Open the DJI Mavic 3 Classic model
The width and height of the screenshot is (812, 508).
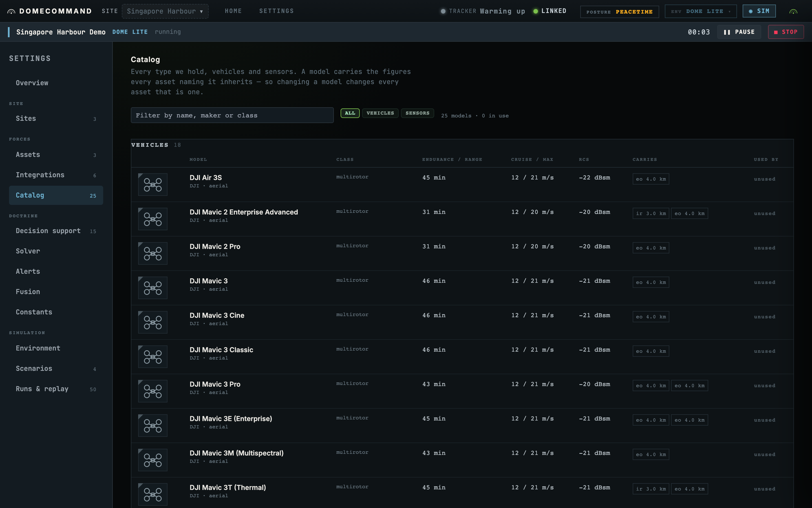pos(221,350)
